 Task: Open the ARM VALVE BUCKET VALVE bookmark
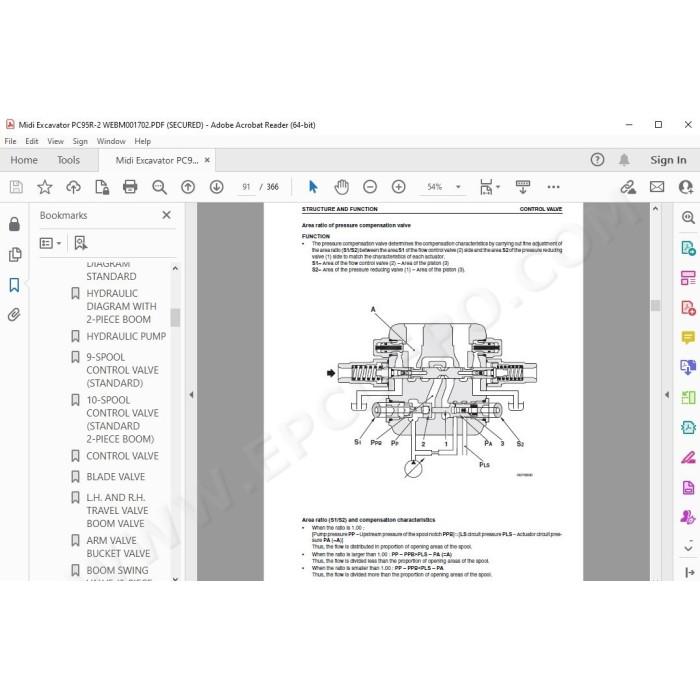[118, 546]
